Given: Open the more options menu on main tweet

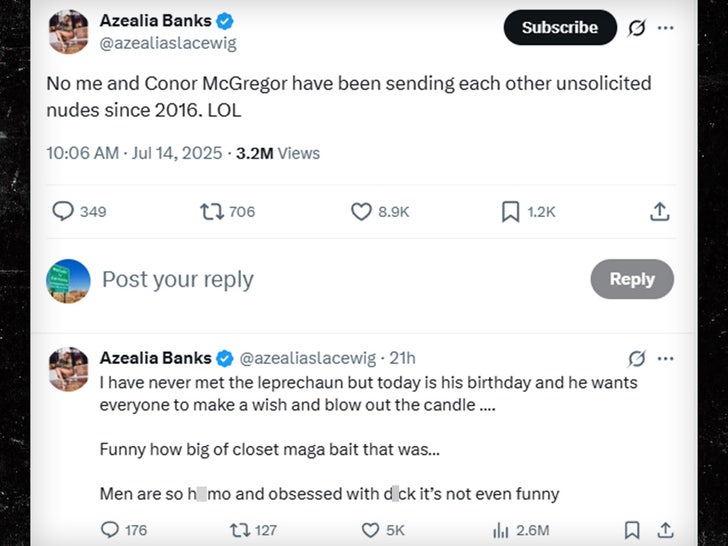Looking at the screenshot, I should click(665, 28).
